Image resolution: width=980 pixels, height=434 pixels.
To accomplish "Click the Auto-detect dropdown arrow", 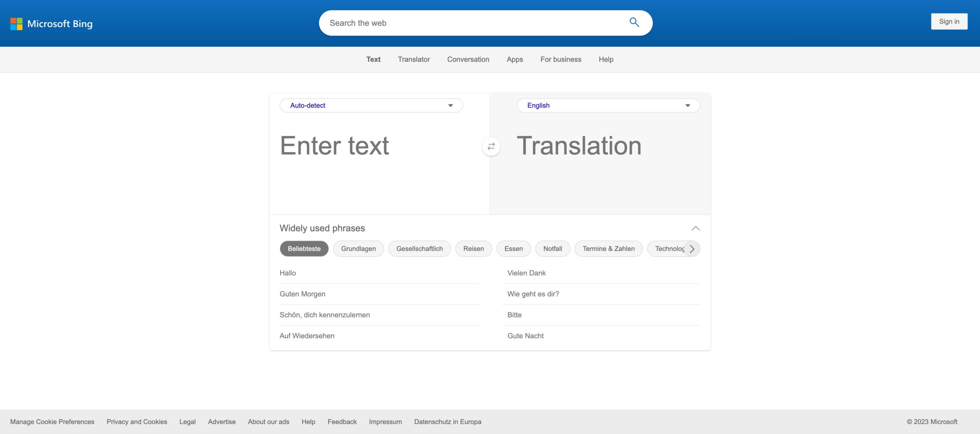I will pos(450,105).
